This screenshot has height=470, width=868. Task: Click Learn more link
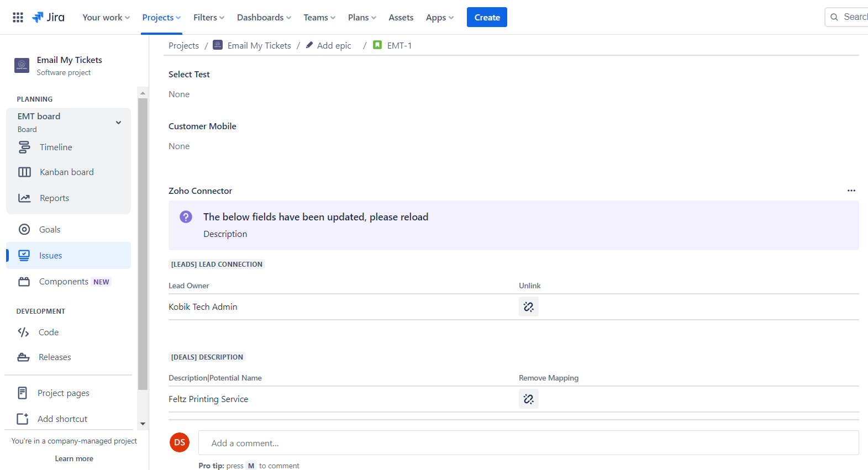tap(74, 458)
